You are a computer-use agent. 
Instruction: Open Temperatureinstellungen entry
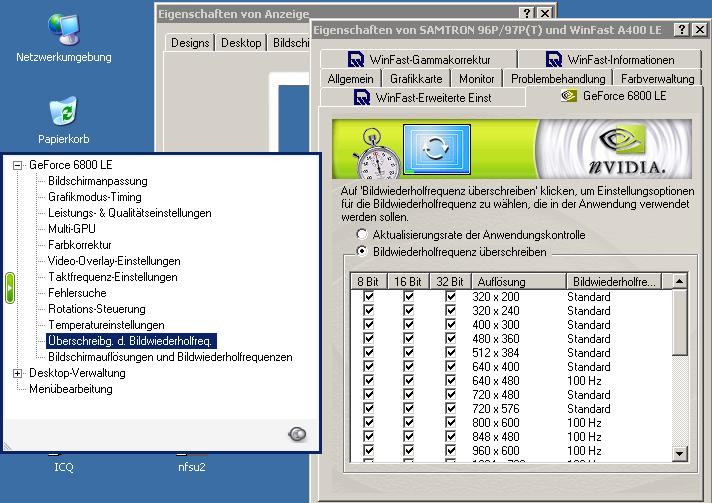(106, 325)
